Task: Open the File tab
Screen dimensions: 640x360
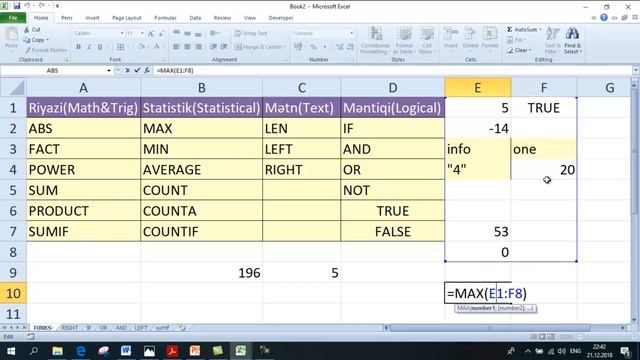Action: tap(13, 18)
